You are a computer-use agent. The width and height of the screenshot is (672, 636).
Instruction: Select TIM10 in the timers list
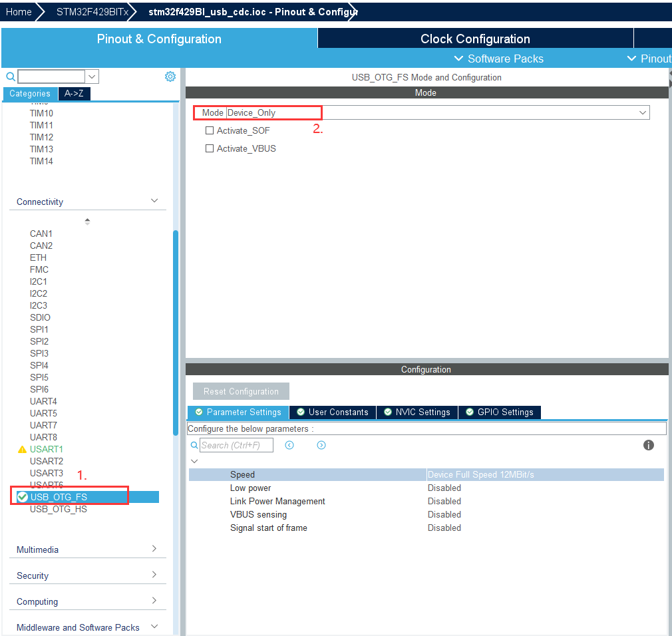(41, 113)
